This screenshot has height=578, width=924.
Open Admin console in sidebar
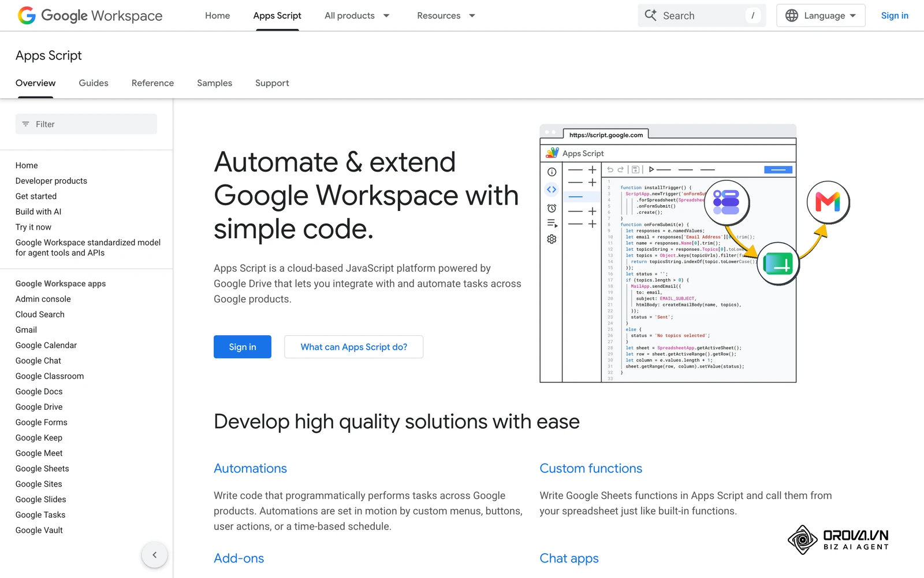click(43, 299)
